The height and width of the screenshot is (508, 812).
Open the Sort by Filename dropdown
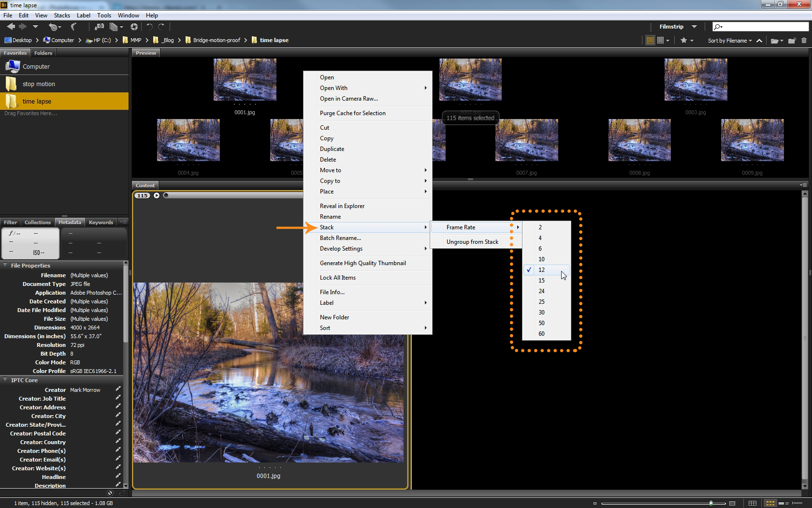pyautogui.click(x=730, y=41)
